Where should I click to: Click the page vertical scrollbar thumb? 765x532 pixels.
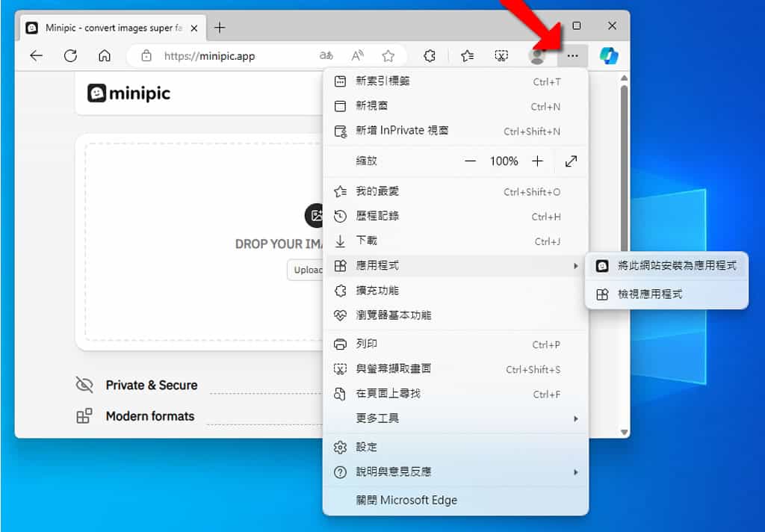[x=624, y=168]
